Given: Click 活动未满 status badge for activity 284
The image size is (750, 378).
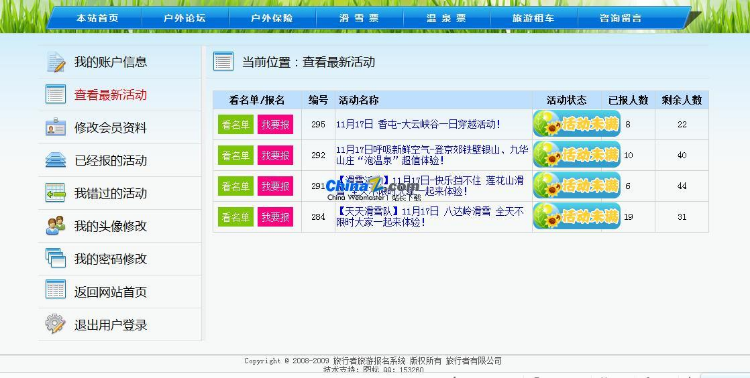Looking at the screenshot, I should pos(576,217).
